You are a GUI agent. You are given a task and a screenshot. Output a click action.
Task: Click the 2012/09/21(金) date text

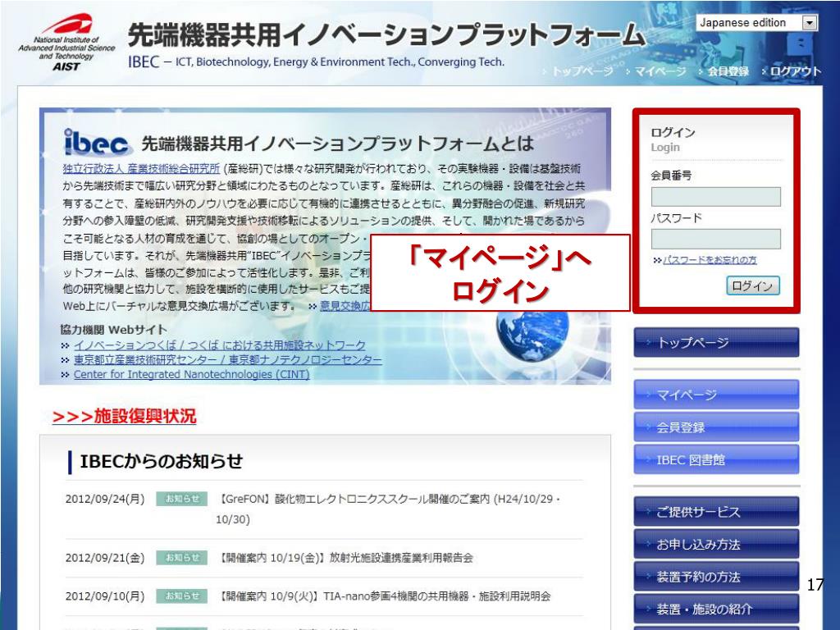click(105, 558)
